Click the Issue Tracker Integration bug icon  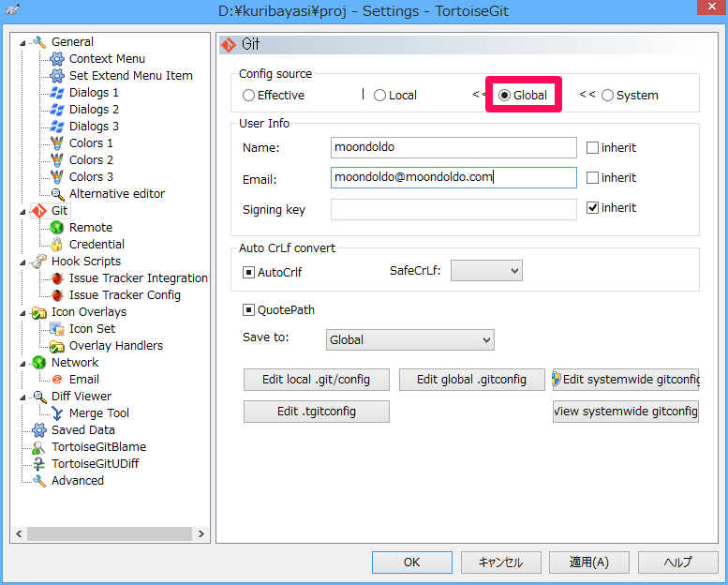57,278
